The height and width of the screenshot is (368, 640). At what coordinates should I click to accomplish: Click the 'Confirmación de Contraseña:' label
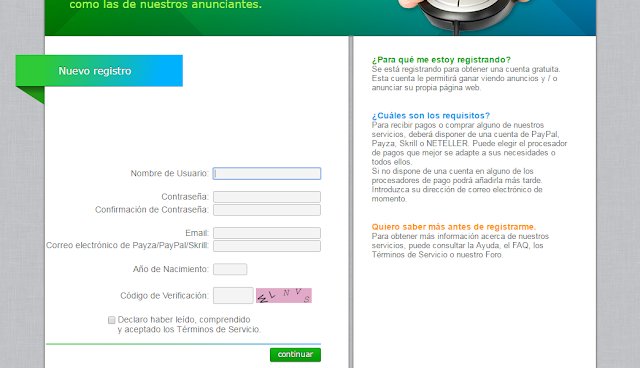coord(152,210)
